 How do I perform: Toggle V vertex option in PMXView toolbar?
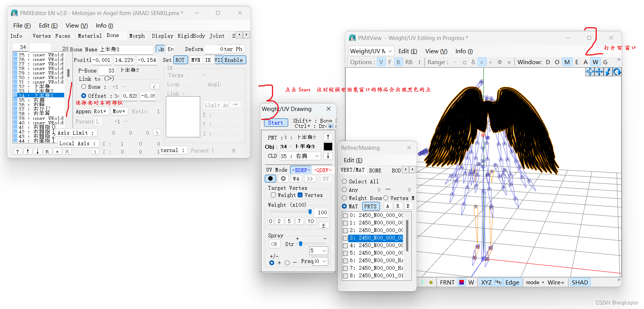point(381,62)
